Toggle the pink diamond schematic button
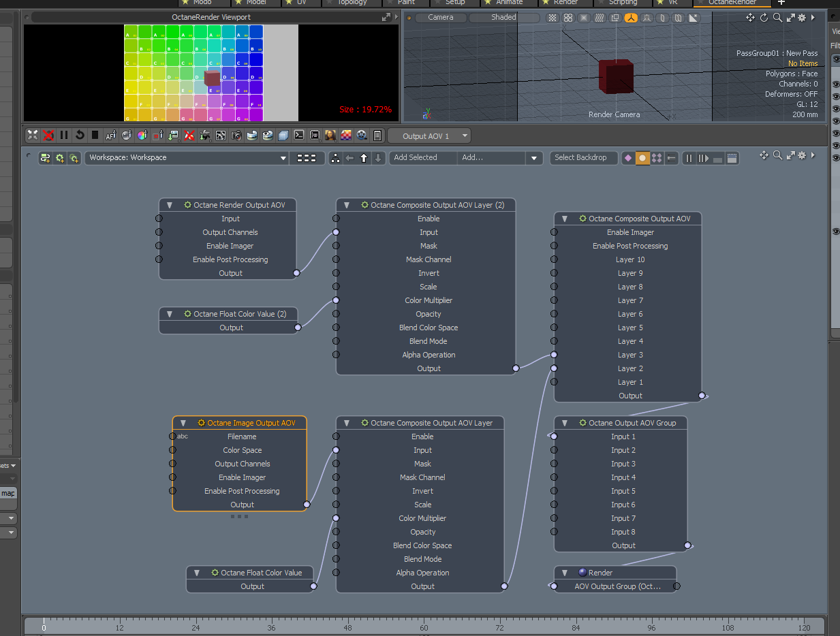 coord(627,158)
